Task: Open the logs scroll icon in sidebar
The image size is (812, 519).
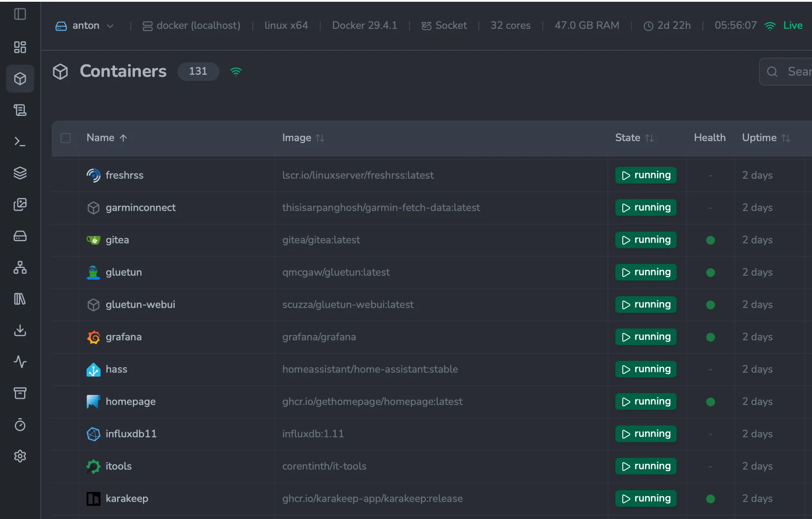Action: (20, 110)
